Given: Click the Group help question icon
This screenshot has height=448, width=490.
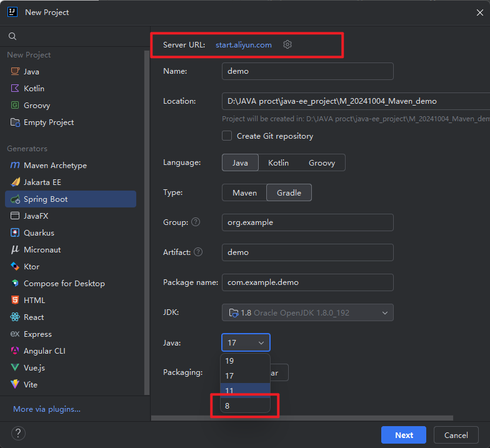Looking at the screenshot, I should 196,222.
